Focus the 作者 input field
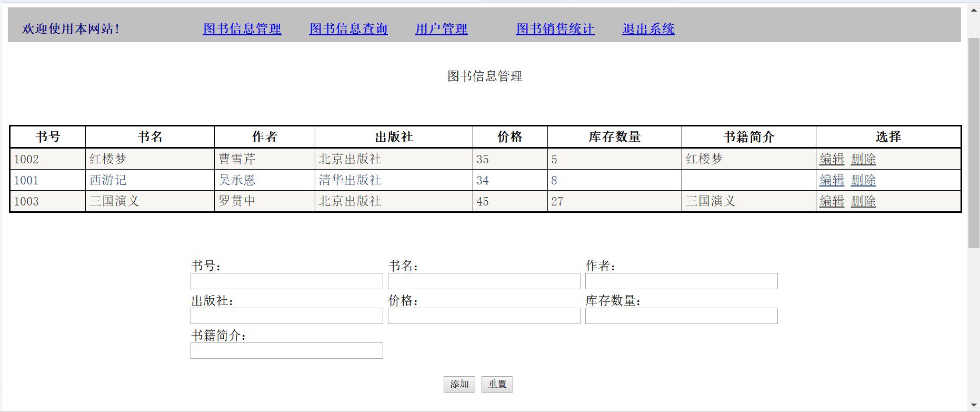980x412 pixels. (x=682, y=281)
